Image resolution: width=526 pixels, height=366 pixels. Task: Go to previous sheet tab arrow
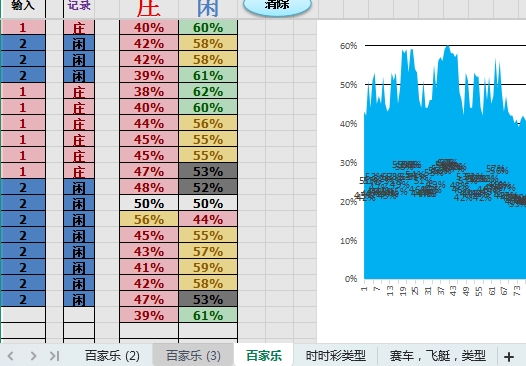(x=10, y=356)
